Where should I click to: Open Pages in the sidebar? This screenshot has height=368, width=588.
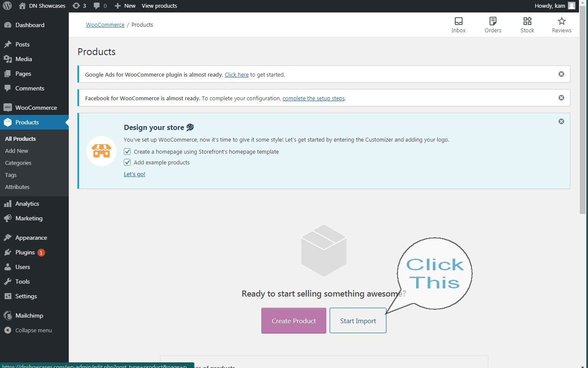[34, 74]
